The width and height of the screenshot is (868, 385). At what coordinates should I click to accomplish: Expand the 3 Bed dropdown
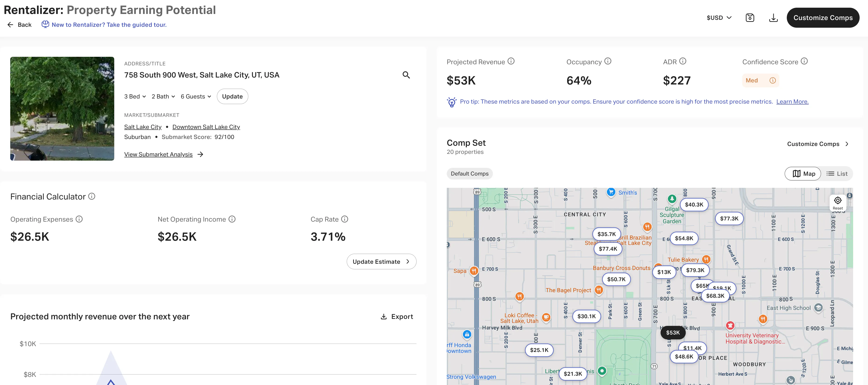(x=135, y=96)
